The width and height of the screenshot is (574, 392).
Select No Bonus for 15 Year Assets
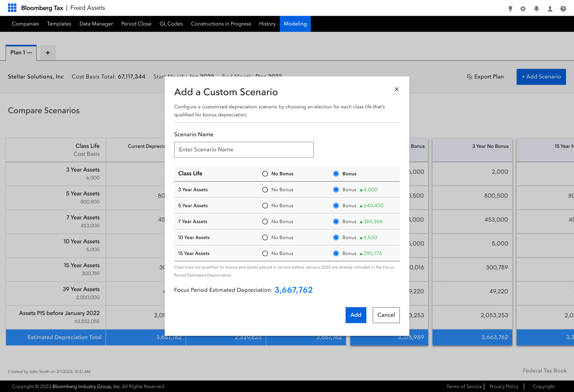pyautogui.click(x=265, y=253)
